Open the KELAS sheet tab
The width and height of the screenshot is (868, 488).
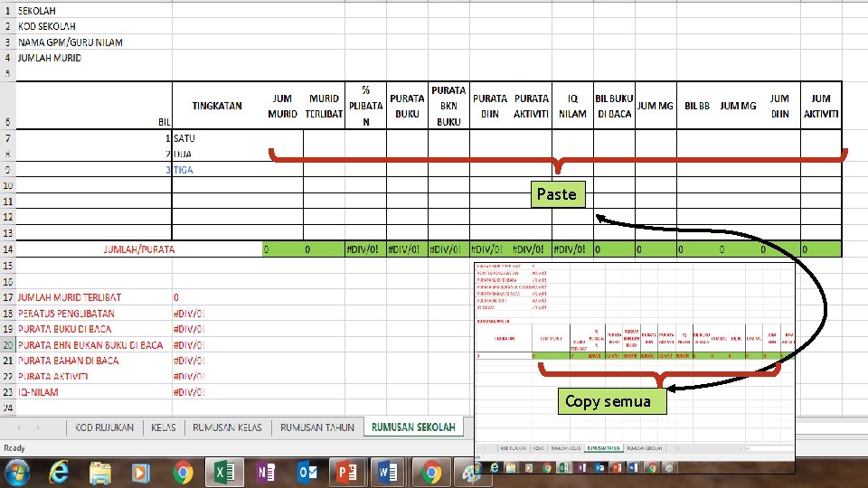tap(164, 427)
